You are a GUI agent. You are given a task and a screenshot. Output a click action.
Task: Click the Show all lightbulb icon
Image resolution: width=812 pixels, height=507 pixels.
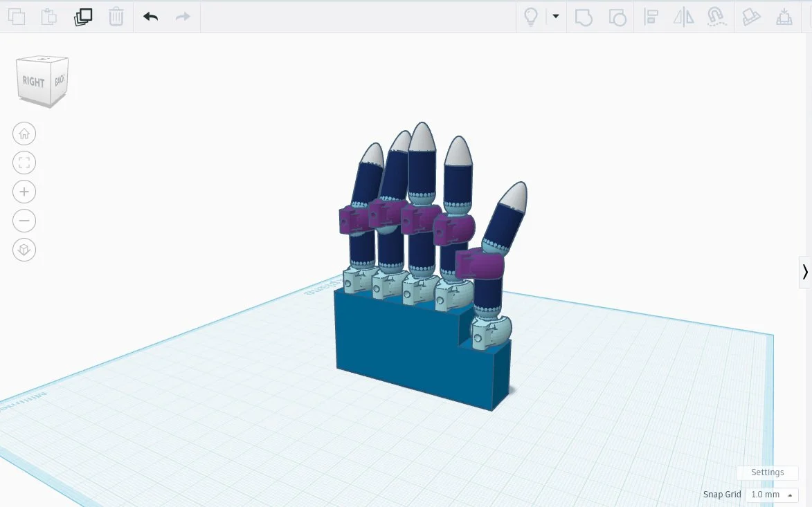(531, 17)
